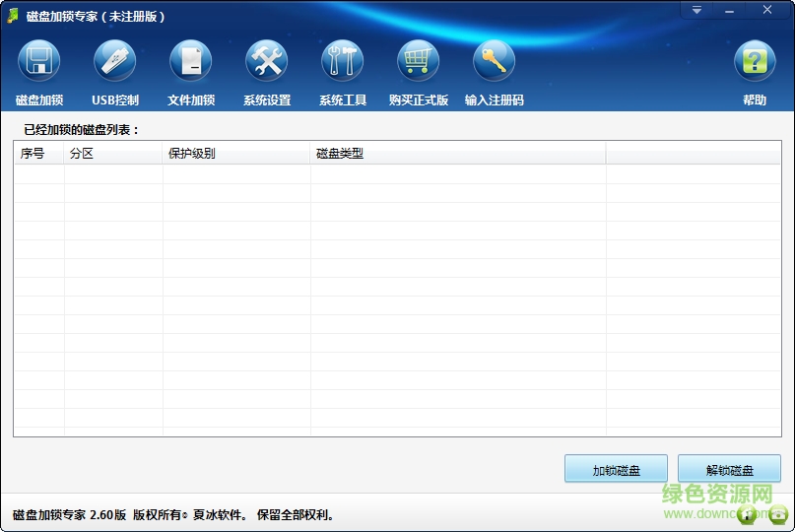Viewport: 795px width, 532px height.
Task: Open the 文件加锁 document icon
Action: click(x=191, y=61)
